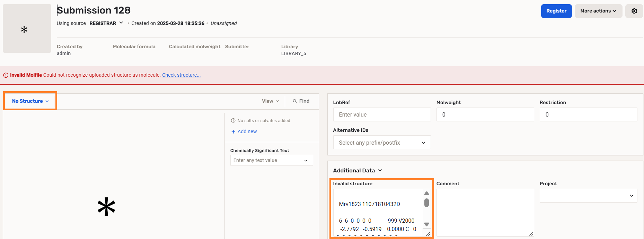Screen dimensions: 644x239
Task: Open the No Structure dropdown
Action: coord(30,101)
